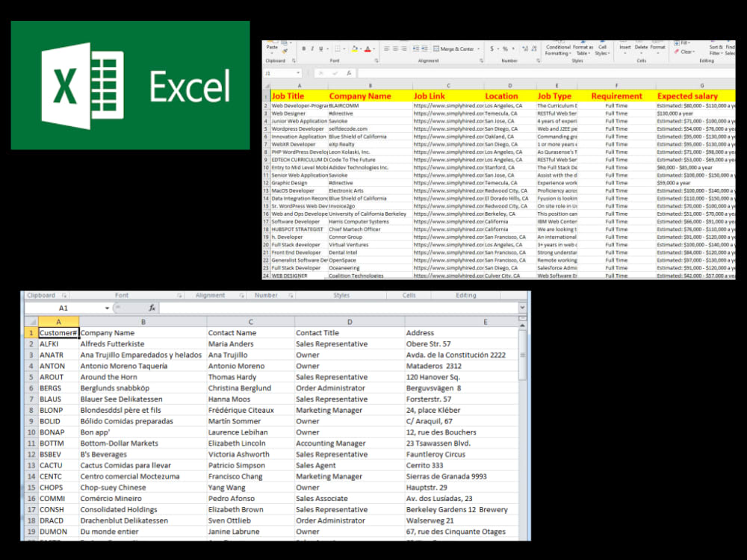
Task: Click Cancel X icon in top formula bar
Action: (320, 73)
